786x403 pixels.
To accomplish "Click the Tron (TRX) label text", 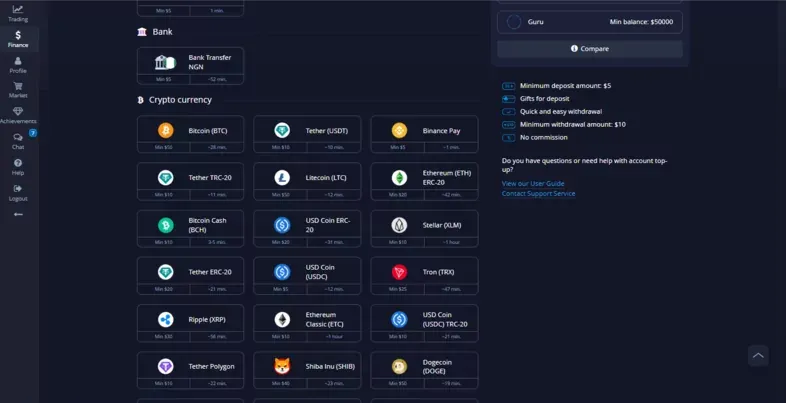I will click(x=438, y=272).
